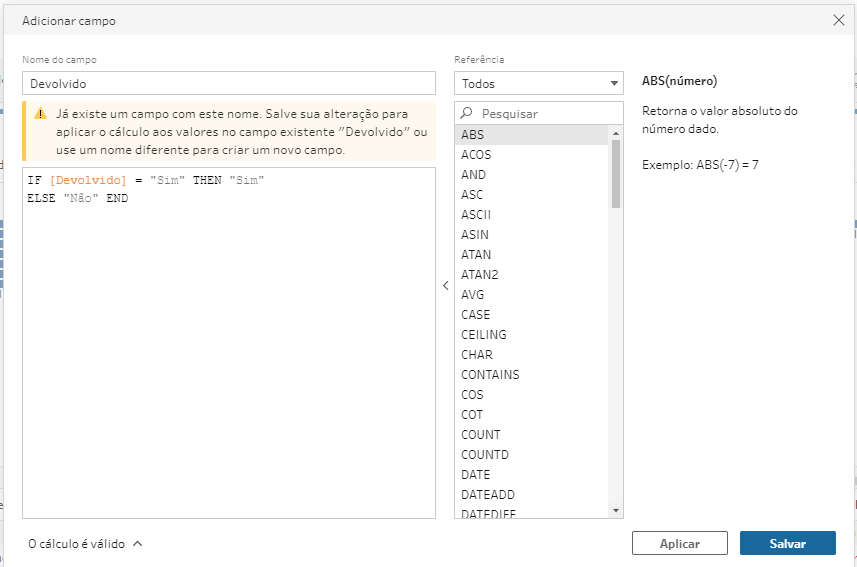Select the COUNTD function
The height and width of the screenshot is (567, 857).
(x=531, y=454)
